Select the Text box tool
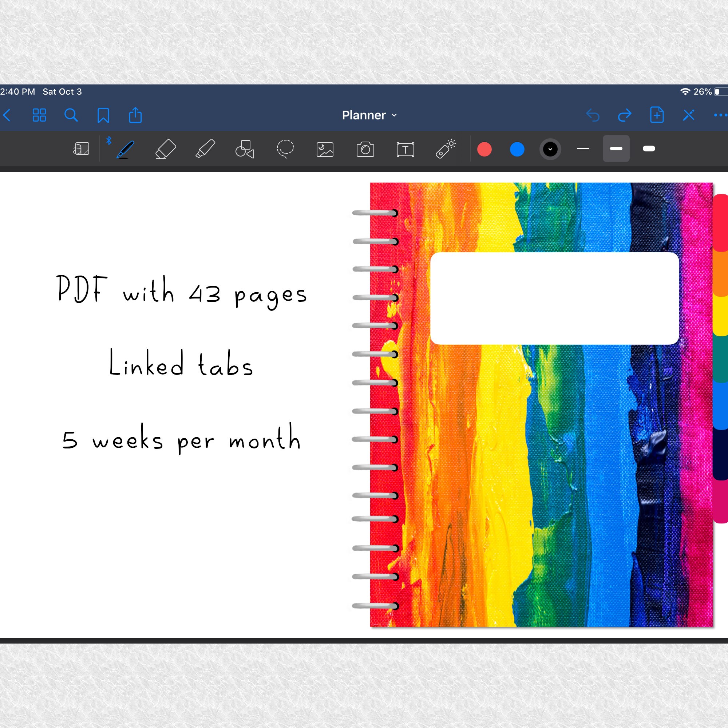 pos(405,149)
